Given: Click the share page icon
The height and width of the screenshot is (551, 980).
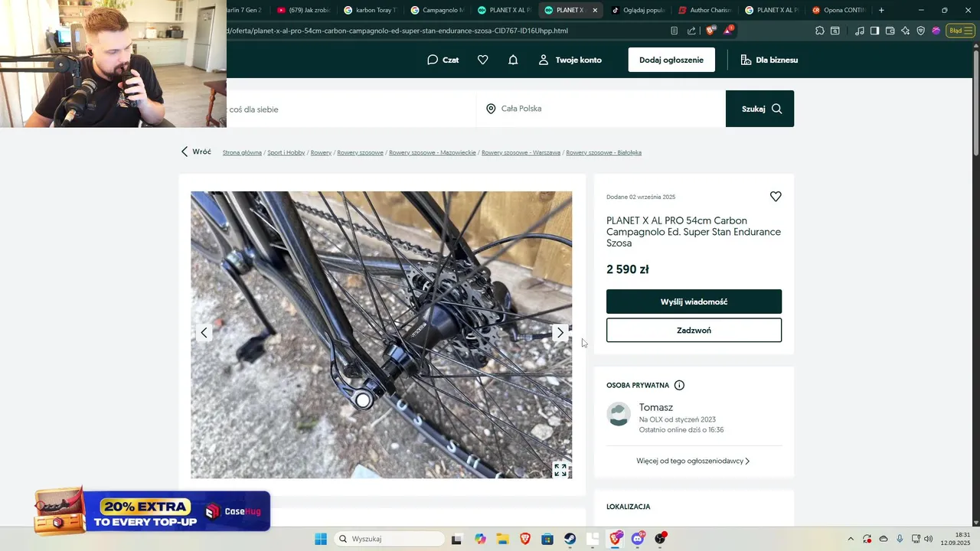Looking at the screenshot, I should [x=691, y=31].
